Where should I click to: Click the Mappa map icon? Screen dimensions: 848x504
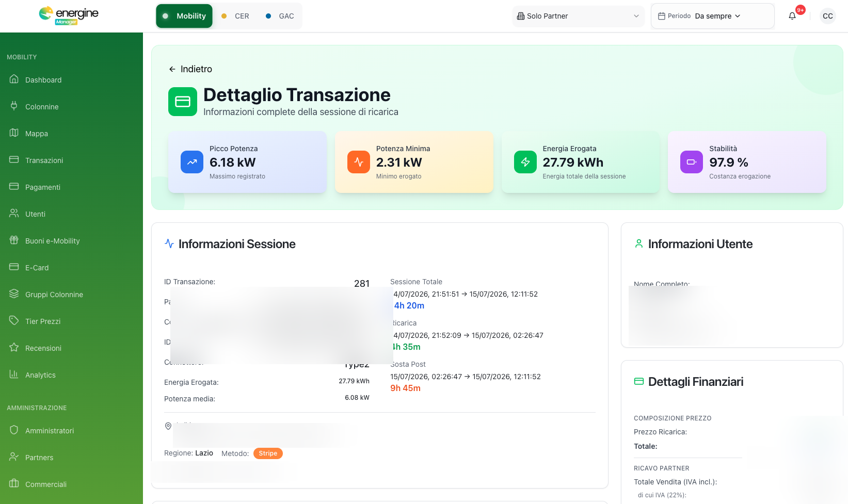point(14,133)
